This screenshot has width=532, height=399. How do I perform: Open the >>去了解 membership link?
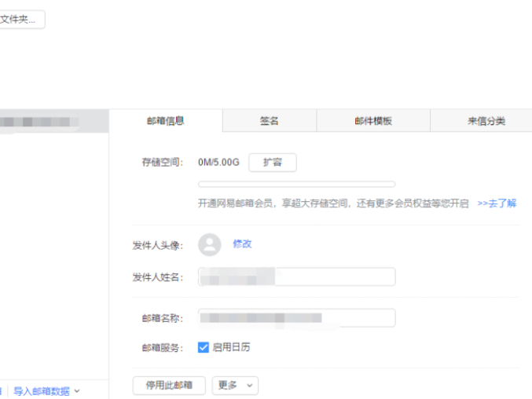pyautogui.click(x=497, y=203)
